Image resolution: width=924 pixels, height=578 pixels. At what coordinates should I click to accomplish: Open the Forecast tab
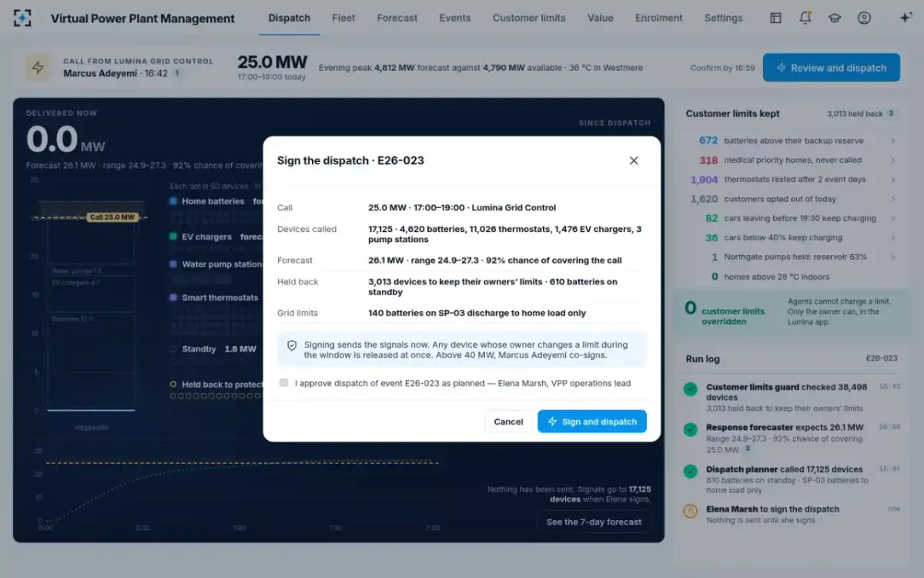(x=397, y=18)
